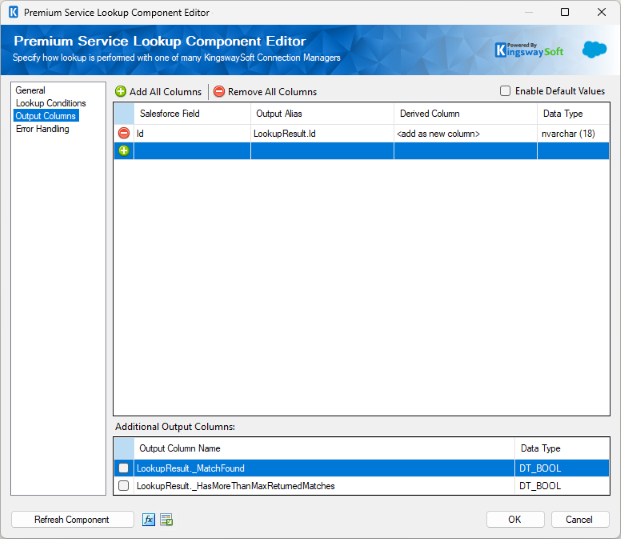Click the Derived Column header
621x539 pixels.
coord(465,114)
